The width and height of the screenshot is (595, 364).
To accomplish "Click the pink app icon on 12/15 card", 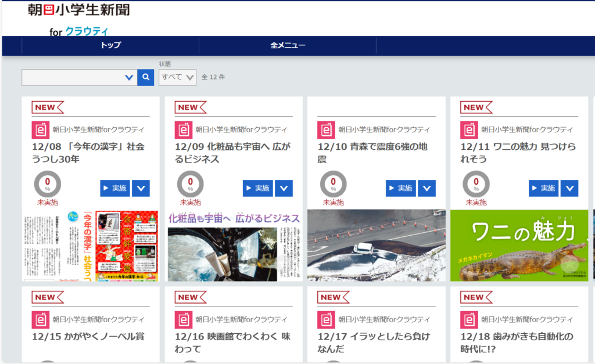I will click(40, 319).
